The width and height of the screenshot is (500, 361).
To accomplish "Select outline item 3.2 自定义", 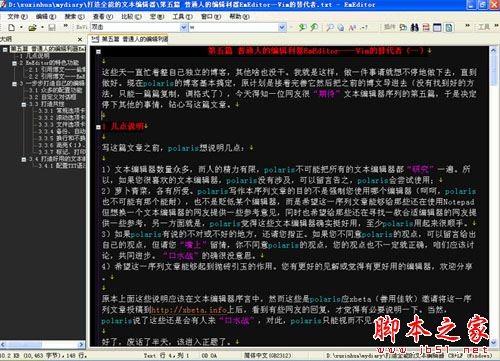I will (x=52, y=97).
